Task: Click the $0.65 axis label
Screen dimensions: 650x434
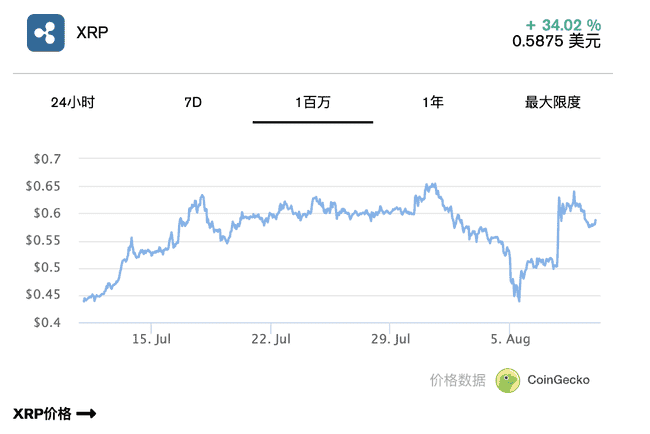Action: 43,186
